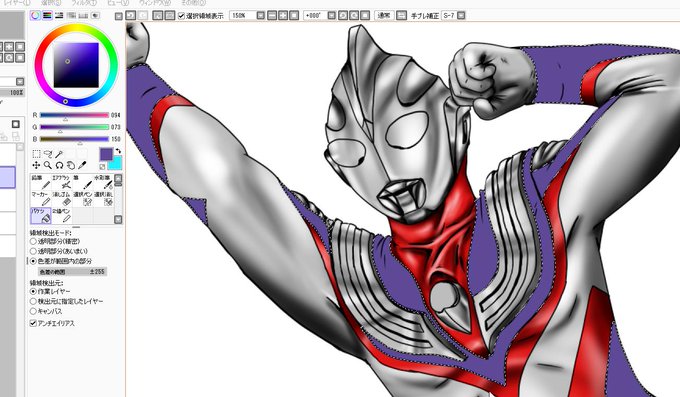Viewport: 680px width, 397px height.
Task: Choose the bucket (バケツ) fill tool
Action: tap(40, 215)
